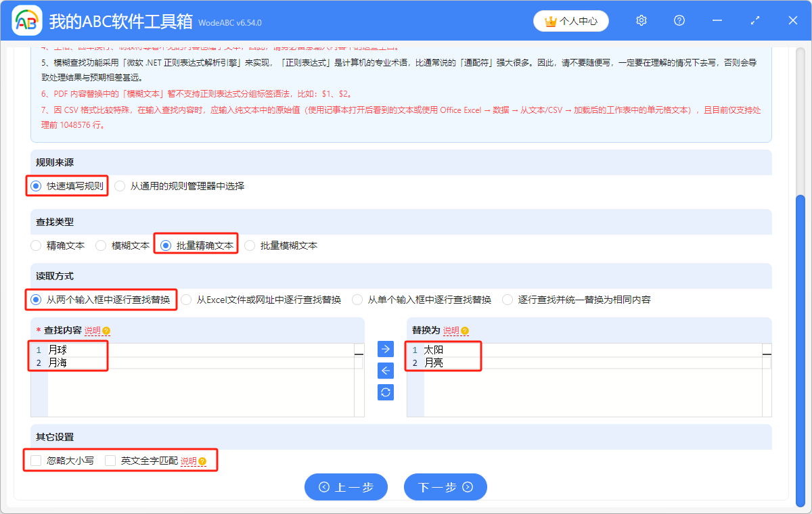Open the help question mark icon

pos(679,20)
